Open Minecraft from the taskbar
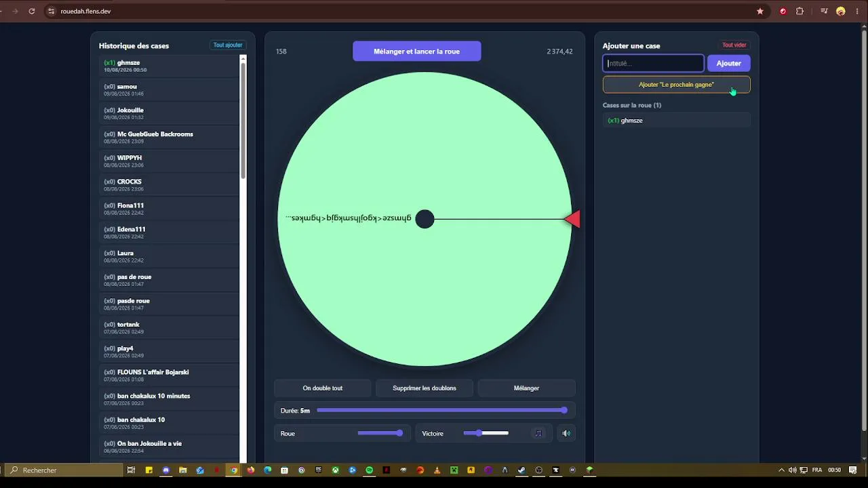This screenshot has height=488, width=868. point(454,470)
